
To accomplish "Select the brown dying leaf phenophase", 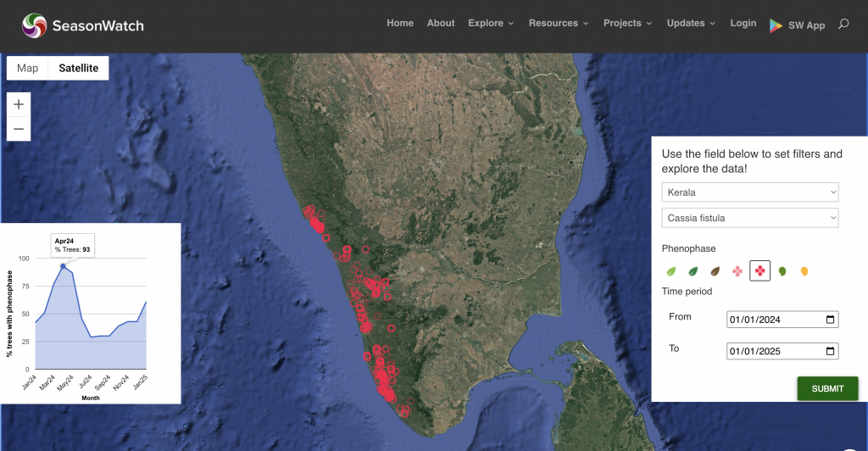I will coord(715,271).
